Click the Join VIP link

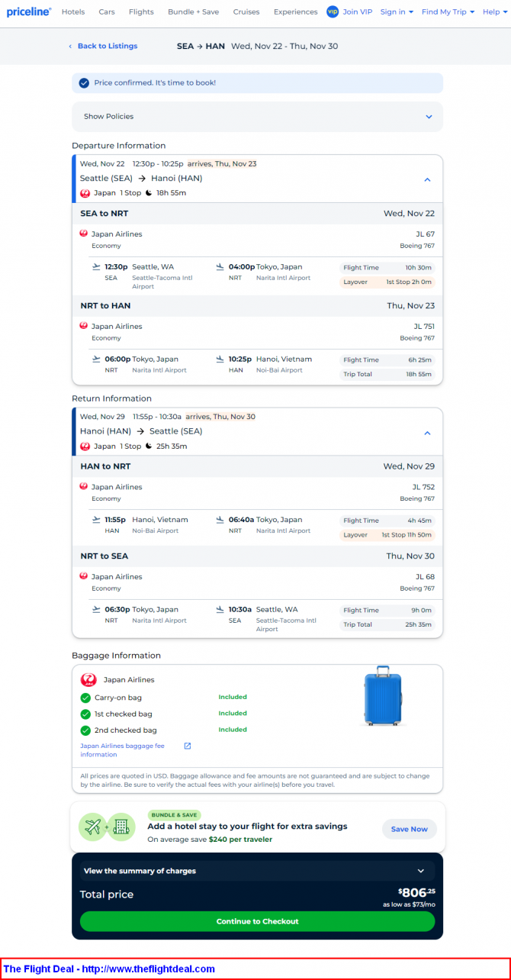point(358,11)
